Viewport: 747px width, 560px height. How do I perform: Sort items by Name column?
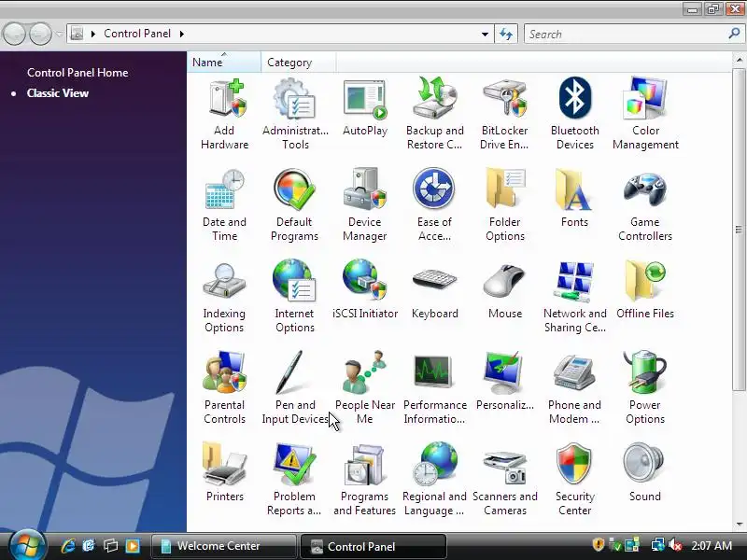(x=224, y=62)
